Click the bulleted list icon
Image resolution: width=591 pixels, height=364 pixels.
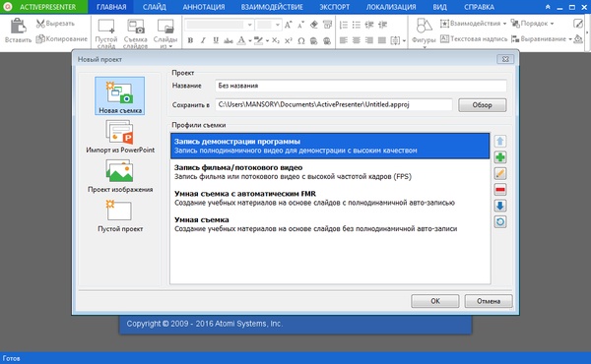pyautogui.click(x=357, y=25)
